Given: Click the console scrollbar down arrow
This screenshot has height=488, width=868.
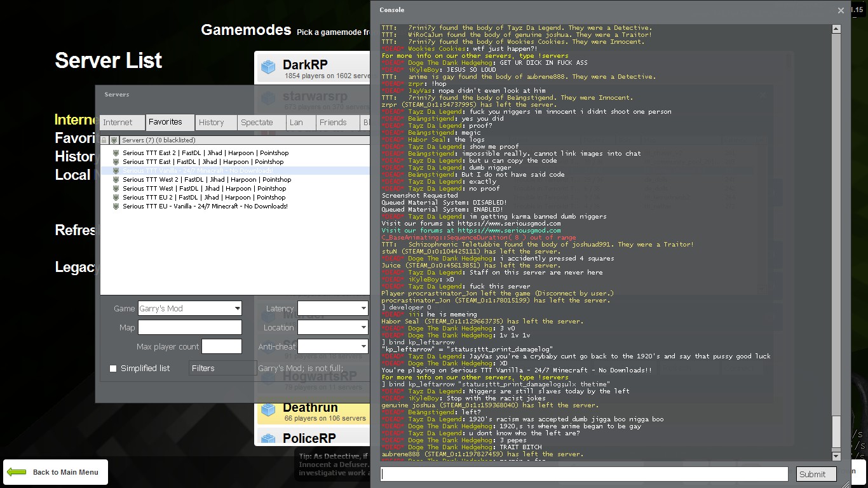Looking at the screenshot, I should [836, 456].
